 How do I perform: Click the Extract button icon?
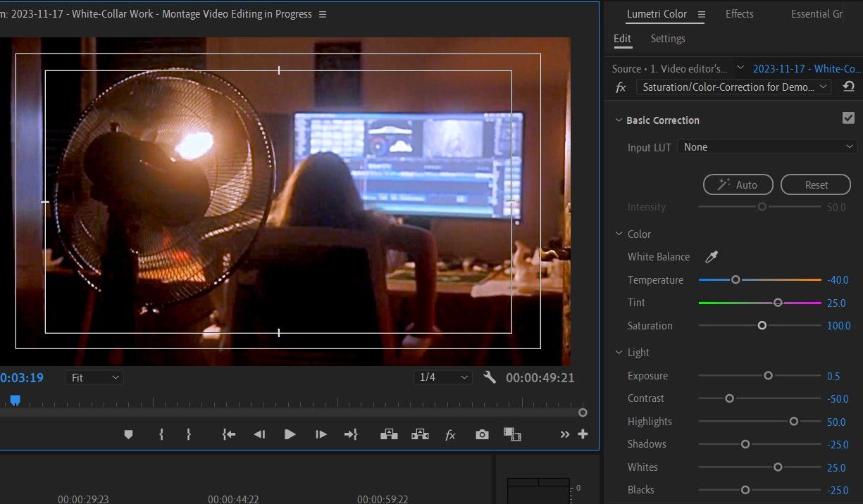(x=420, y=434)
